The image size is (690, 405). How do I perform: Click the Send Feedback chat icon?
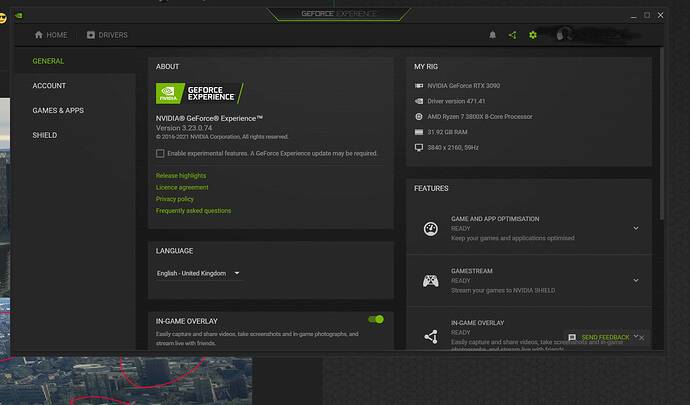pos(572,338)
